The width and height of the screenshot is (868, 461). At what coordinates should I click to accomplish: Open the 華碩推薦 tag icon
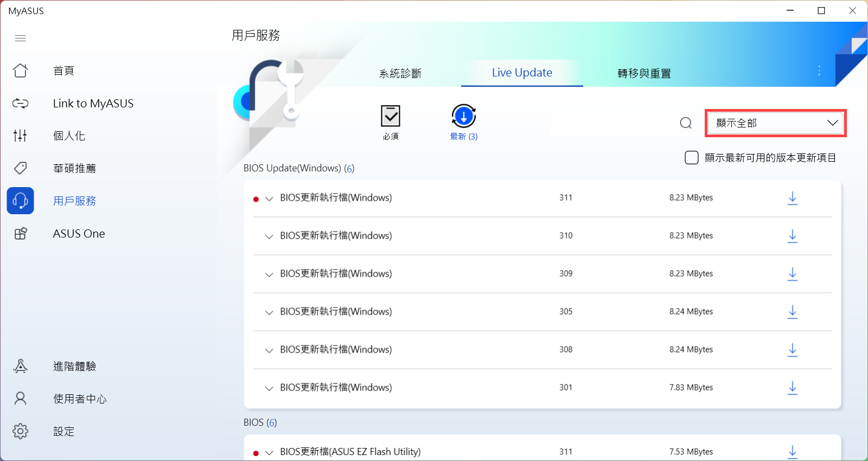[20, 168]
